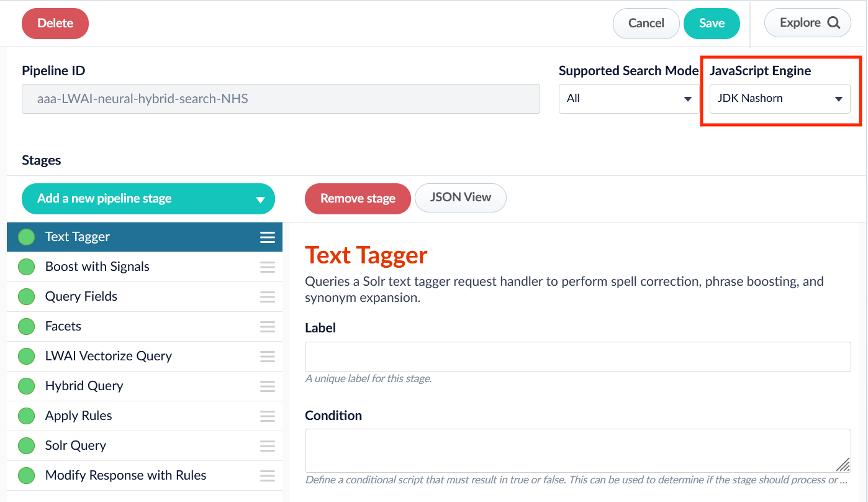Click the drag handle icon on LWAI Vectorize Query row

click(x=268, y=357)
